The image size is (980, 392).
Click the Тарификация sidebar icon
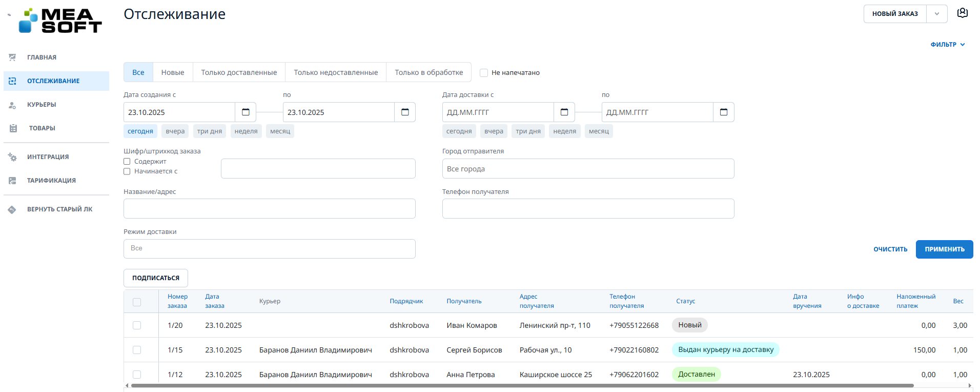[x=13, y=181]
